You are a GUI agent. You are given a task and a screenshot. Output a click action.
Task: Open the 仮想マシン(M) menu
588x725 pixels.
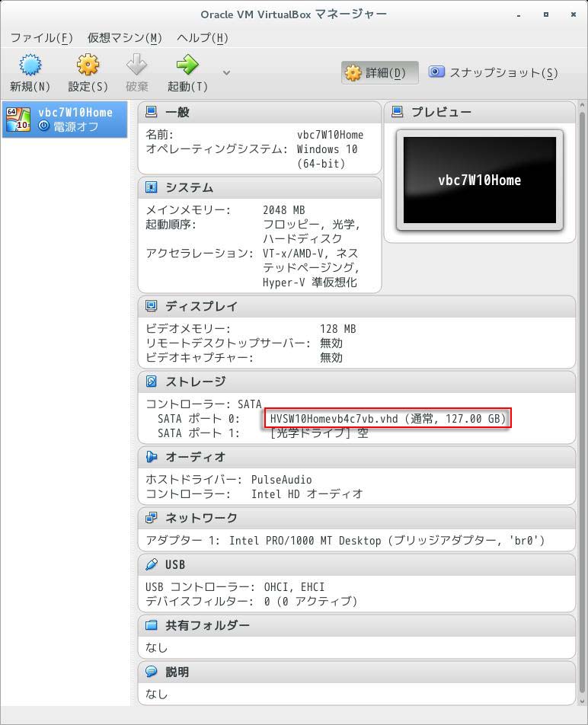tap(125, 37)
